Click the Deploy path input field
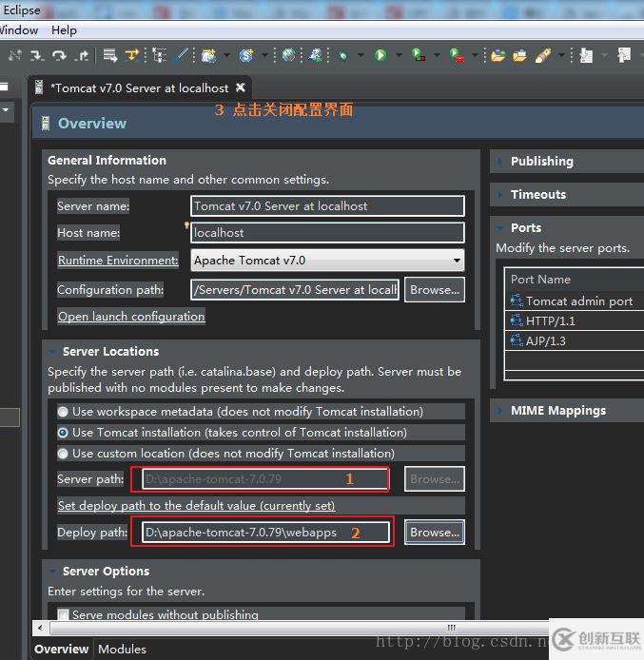This screenshot has height=660, width=644. click(x=266, y=533)
